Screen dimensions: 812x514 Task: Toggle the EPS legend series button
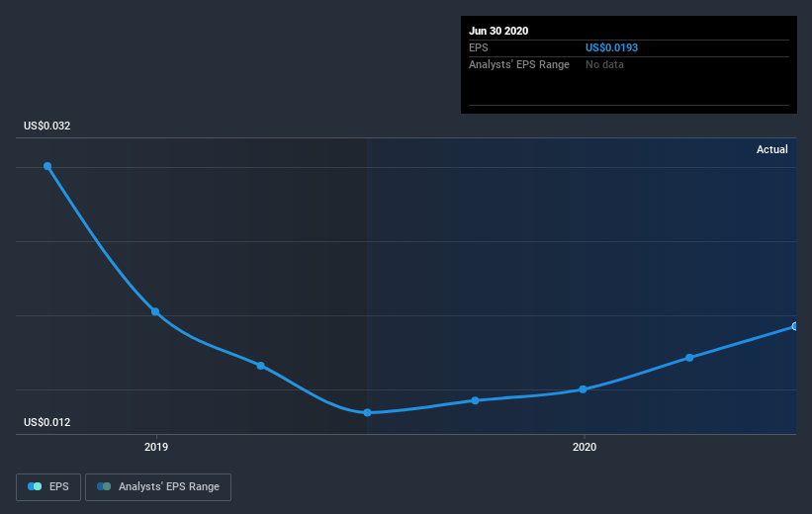pyautogui.click(x=48, y=487)
